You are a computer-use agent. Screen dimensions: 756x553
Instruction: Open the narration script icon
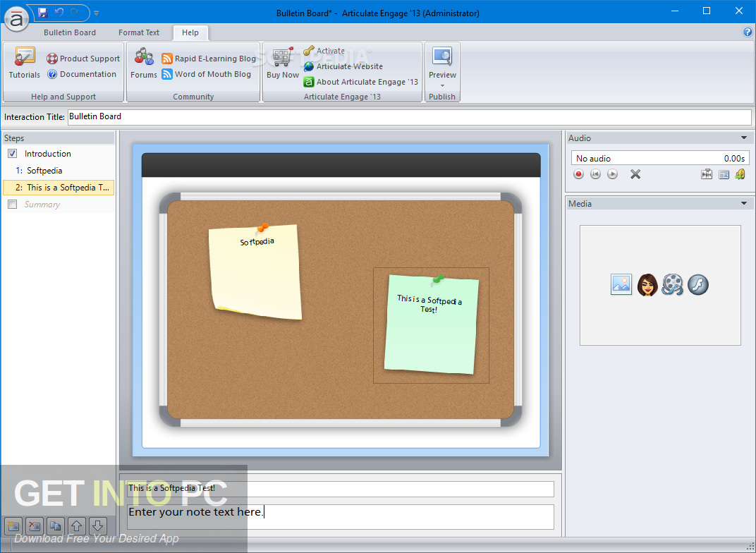724,174
